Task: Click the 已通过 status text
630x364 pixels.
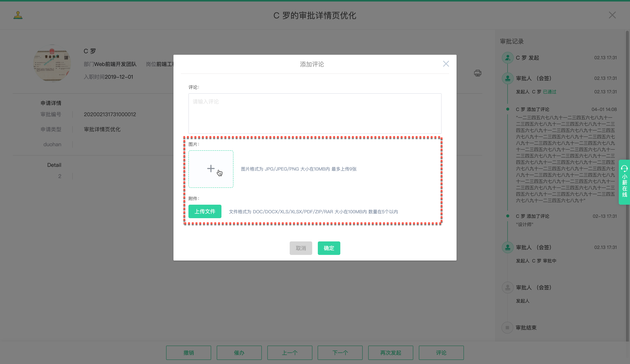Action: tap(550, 92)
